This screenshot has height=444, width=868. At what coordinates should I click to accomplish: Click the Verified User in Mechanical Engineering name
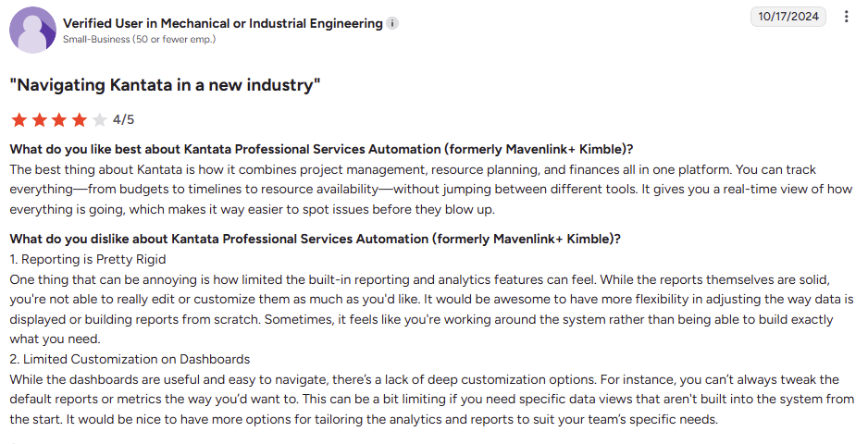point(222,23)
